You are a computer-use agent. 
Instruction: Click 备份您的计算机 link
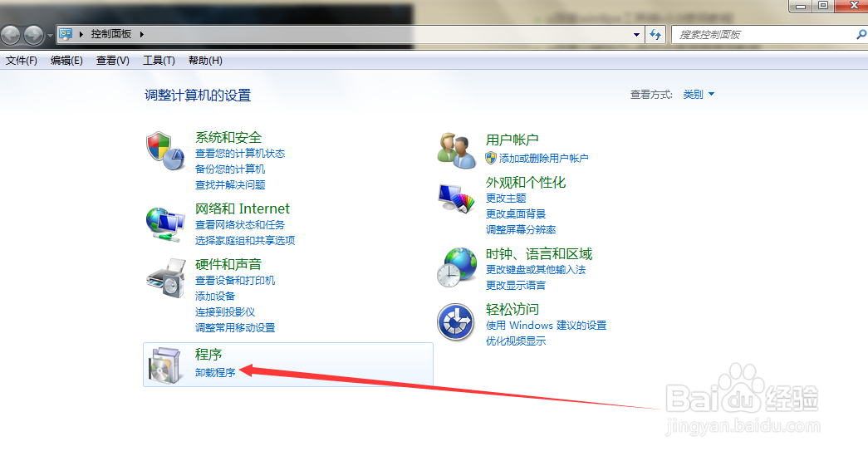click(230, 169)
